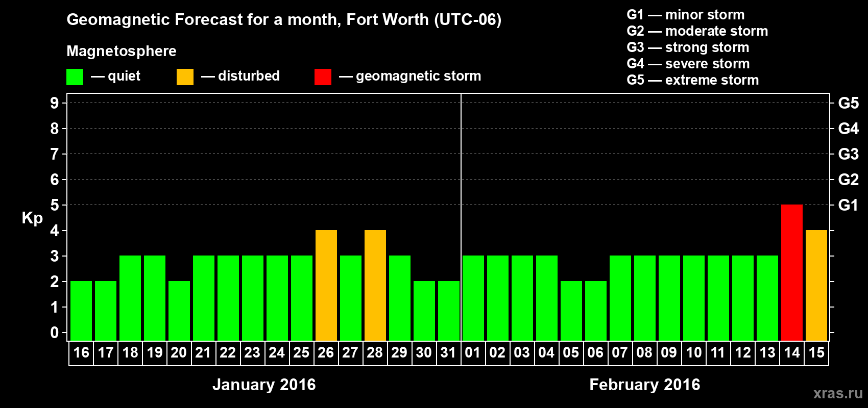868x408 pixels.
Task: Click the G3 label on the right axis
Action: (849, 154)
